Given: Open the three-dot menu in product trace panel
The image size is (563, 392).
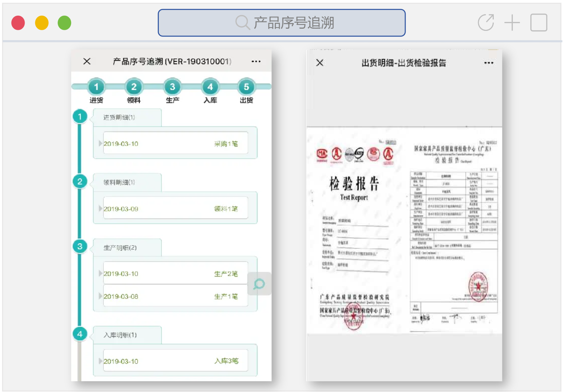Looking at the screenshot, I should tap(256, 61).
